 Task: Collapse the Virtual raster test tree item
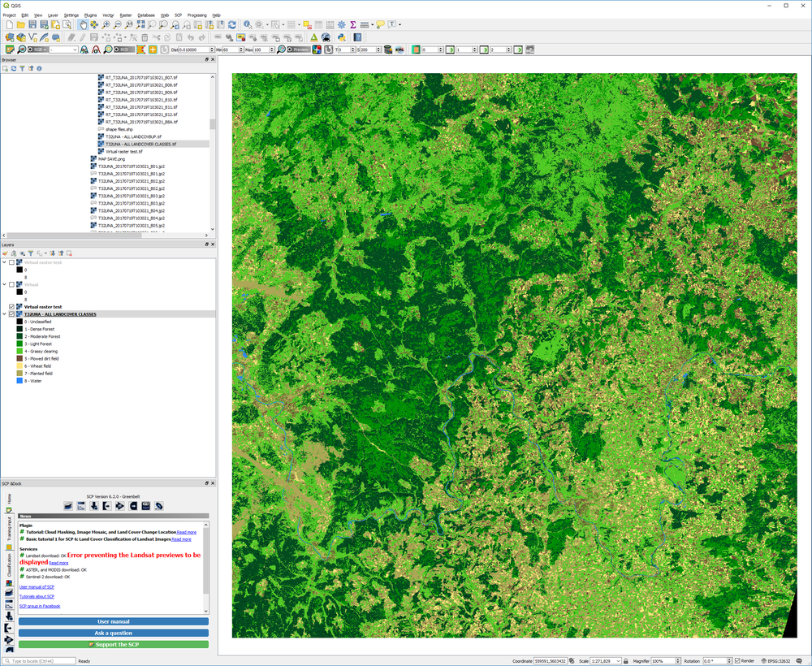point(4,262)
